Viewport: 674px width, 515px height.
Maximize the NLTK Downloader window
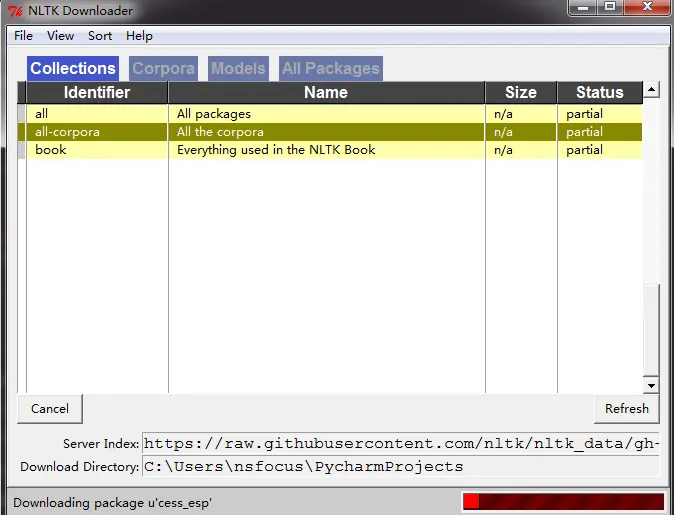click(610, 7)
